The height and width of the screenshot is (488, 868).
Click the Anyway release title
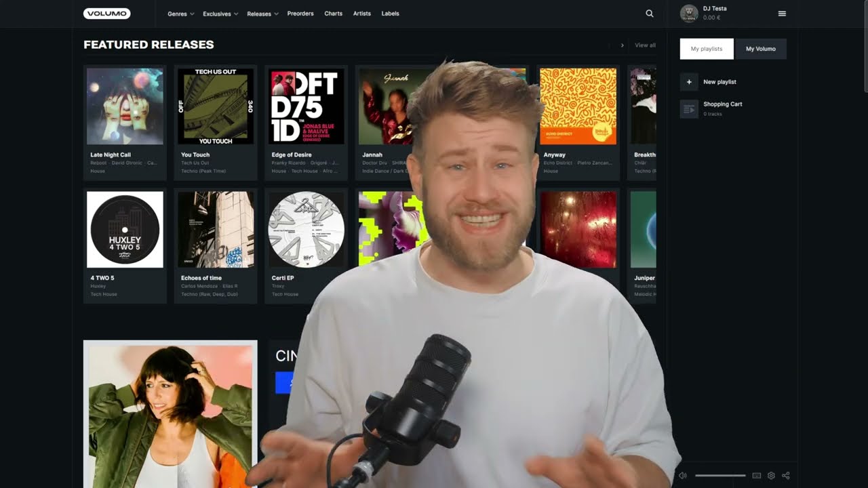click(x=555, y=155)
